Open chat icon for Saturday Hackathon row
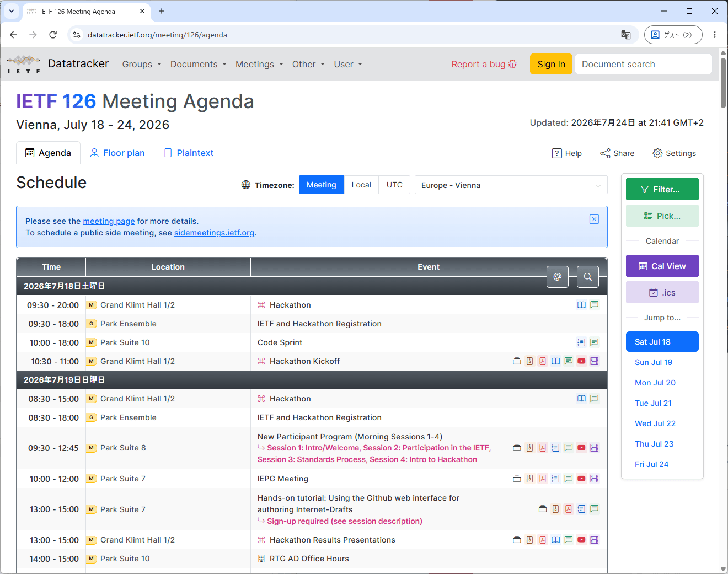The image size is (728, 574). coord(595,305)
